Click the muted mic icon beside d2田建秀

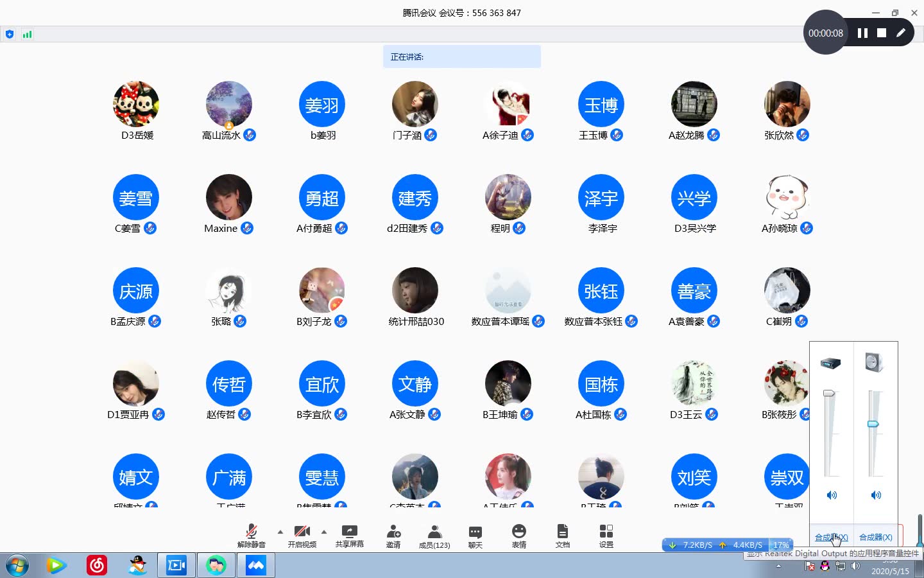pyautogui.click(x=437, y=228)
